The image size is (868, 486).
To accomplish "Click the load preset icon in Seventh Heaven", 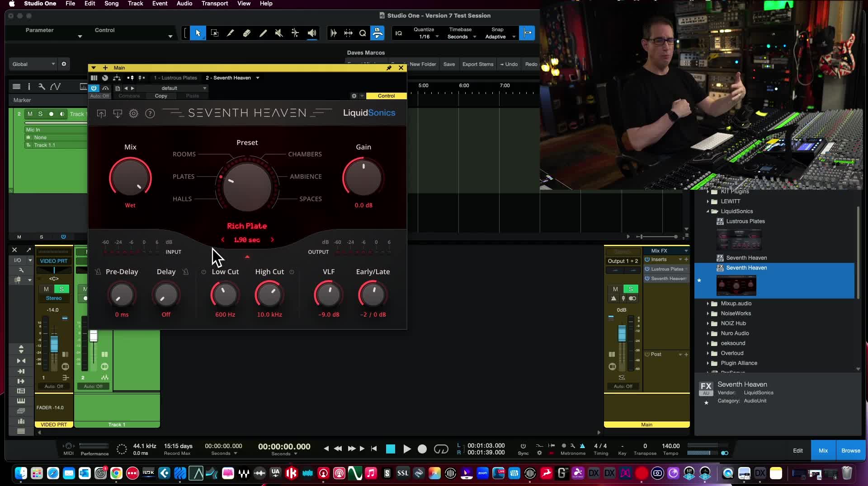I will [101, 113].
